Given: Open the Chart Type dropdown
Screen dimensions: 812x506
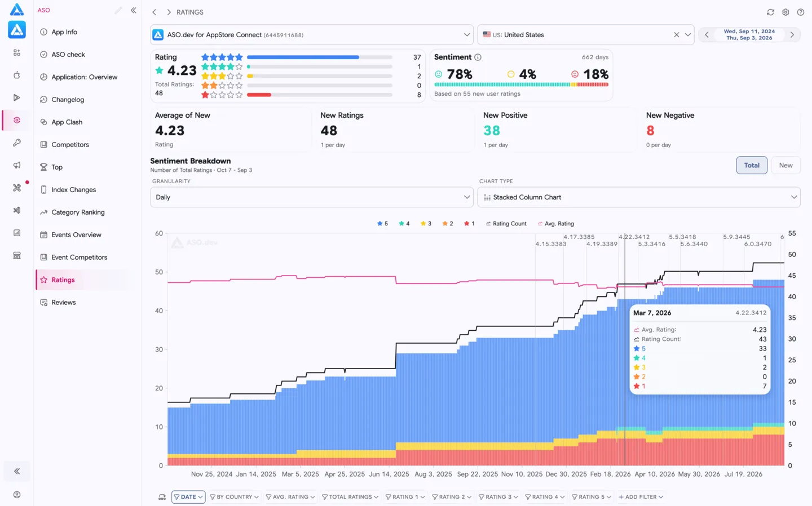Looking at the screenshot, I should point(639,197).
